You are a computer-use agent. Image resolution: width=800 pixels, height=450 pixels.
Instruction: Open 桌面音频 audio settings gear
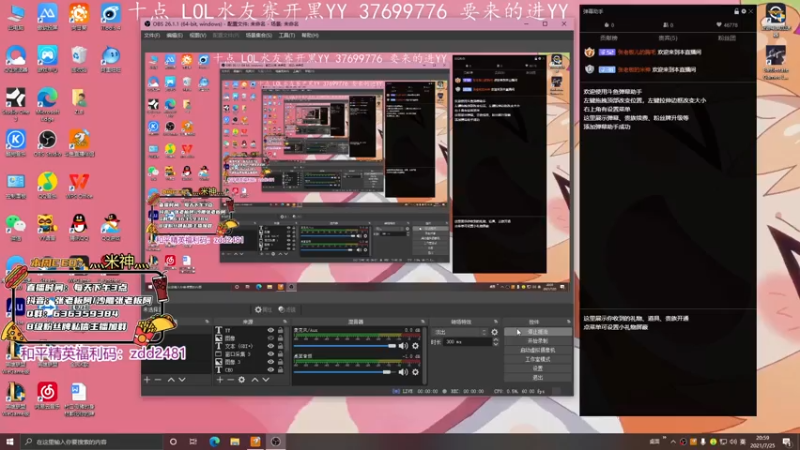click(415, 372)
